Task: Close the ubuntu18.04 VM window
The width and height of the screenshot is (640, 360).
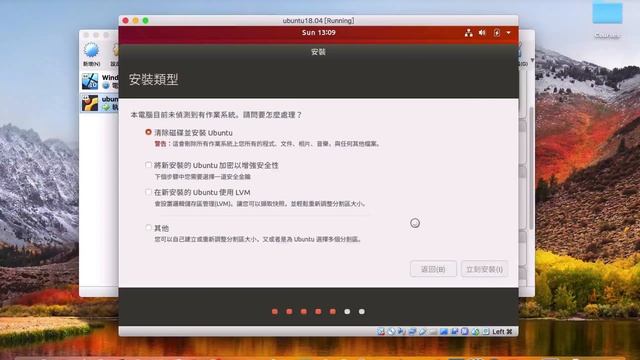Action: pos(126,20)
